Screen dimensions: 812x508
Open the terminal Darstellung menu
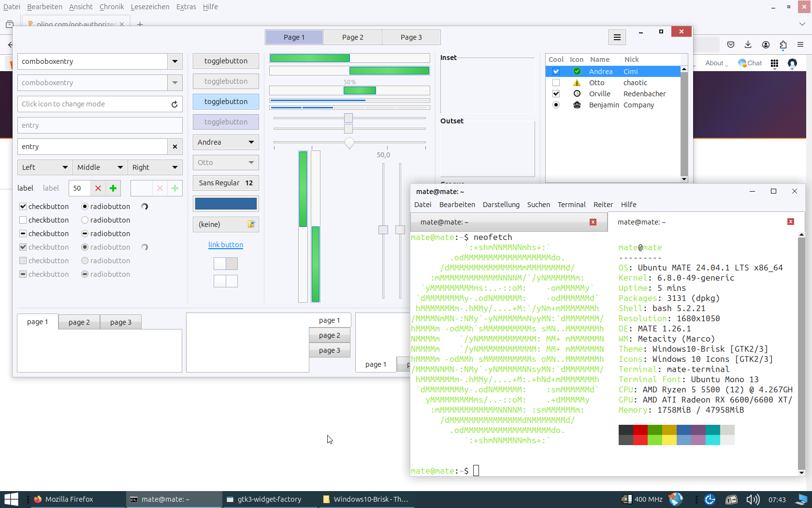click(501, 205)
